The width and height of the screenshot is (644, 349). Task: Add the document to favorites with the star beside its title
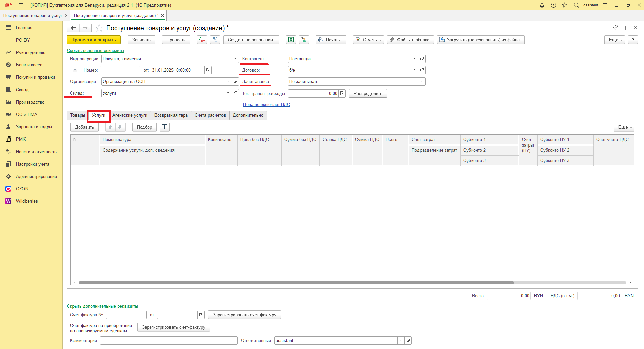[x=99, y=28]
